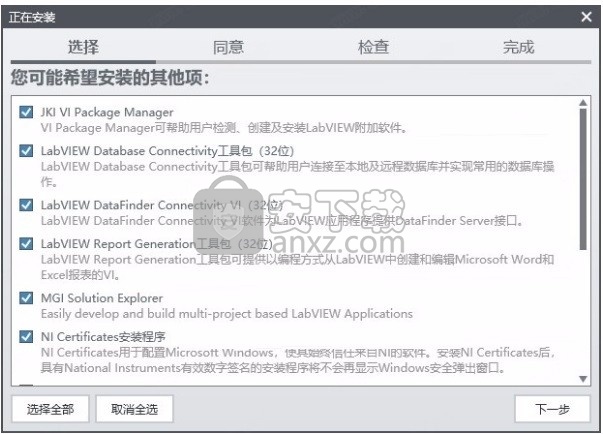Click the 取消全选 button

click(135, 409)
